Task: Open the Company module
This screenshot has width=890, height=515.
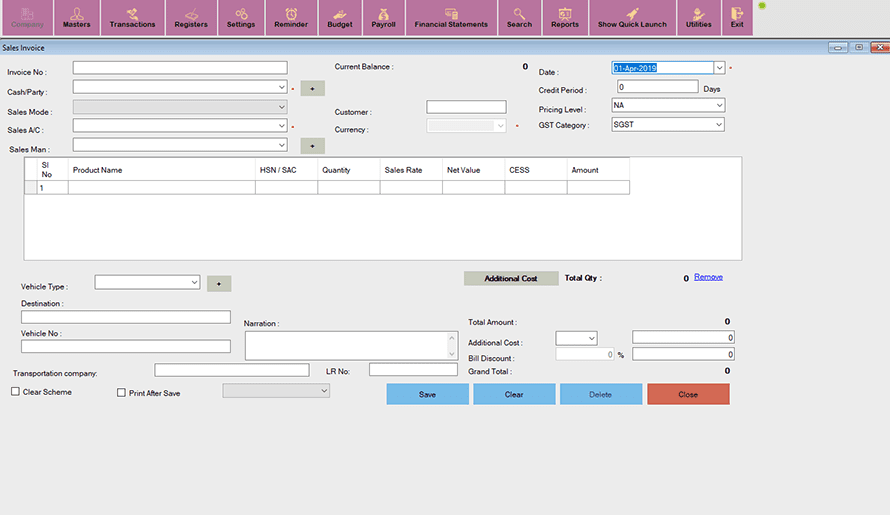Action: coord(27,18)
